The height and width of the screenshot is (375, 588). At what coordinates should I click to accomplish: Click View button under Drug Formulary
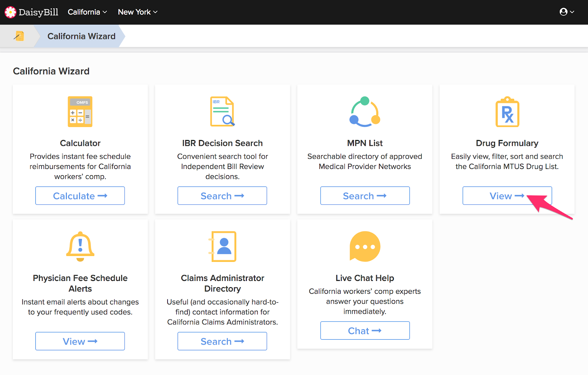pos(507,196)
